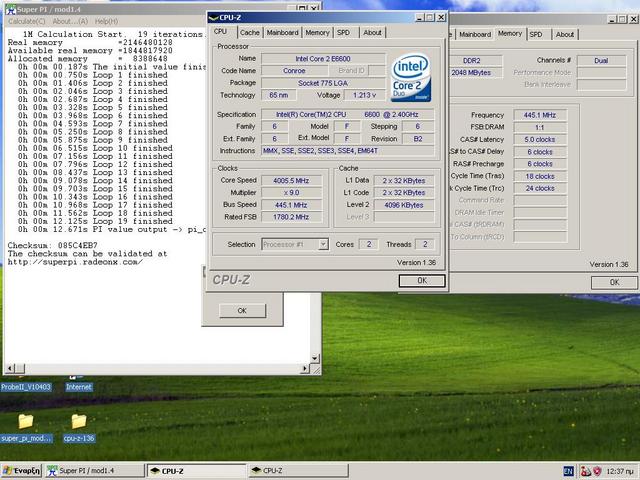Switch to Super PI / mod1.4 taskbar button
Viewport: 640px width, 480px height.
(88, 470)
